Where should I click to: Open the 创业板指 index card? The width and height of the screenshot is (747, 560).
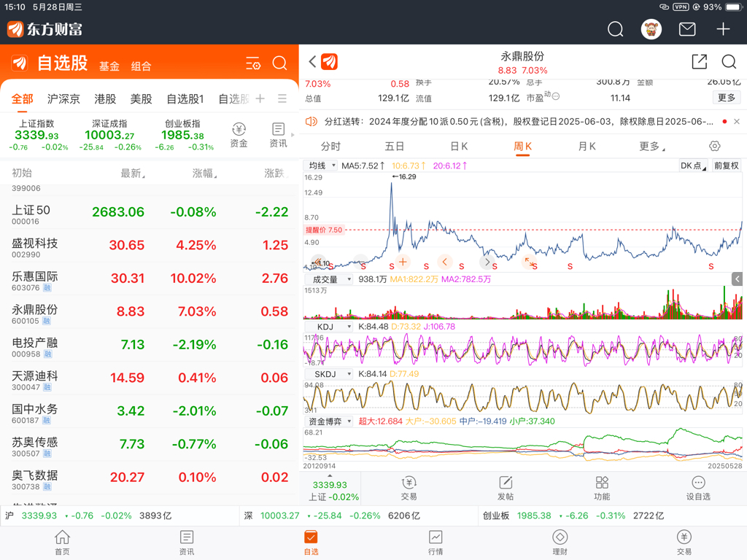[x=183, y=135]
